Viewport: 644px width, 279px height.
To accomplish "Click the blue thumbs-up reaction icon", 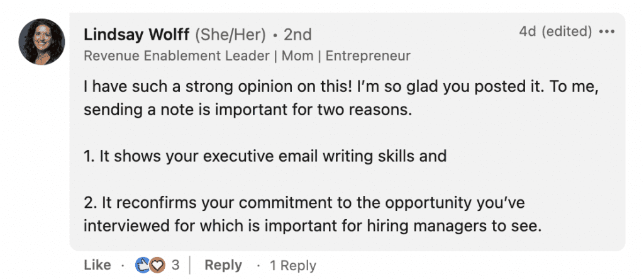I will tap(143, 265).
